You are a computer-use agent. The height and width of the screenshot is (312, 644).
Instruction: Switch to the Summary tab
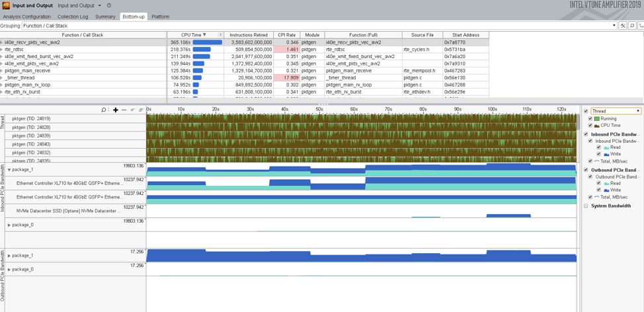tap(105, 17)
